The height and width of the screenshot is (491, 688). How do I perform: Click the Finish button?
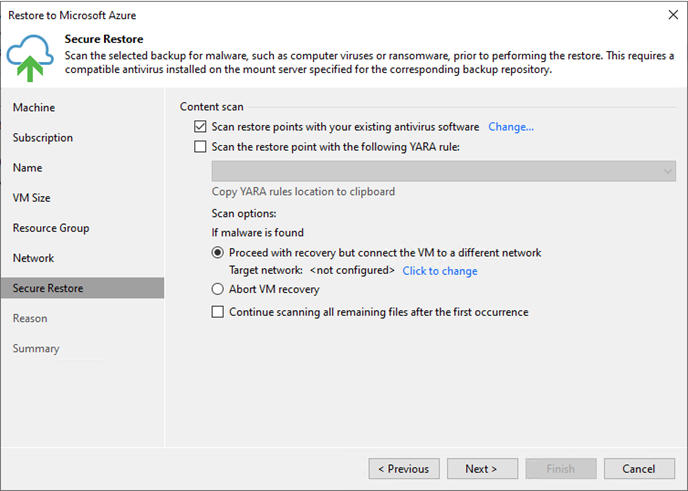[x=561, y=469]
